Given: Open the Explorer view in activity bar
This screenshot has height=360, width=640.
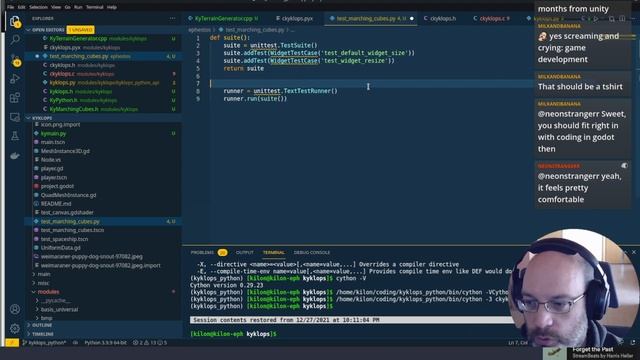Looking at the screenshot, I should [x=15, y=22].
